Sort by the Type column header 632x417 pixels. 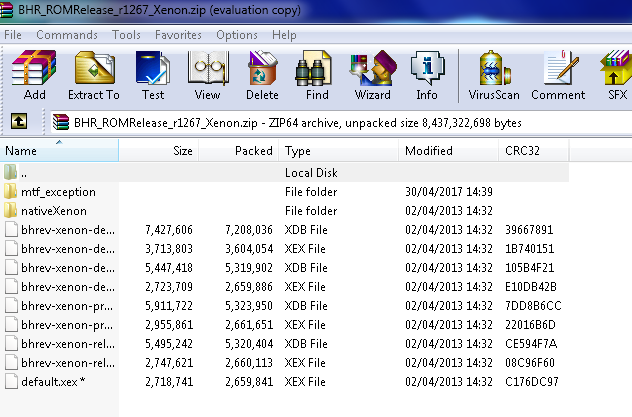339,151
